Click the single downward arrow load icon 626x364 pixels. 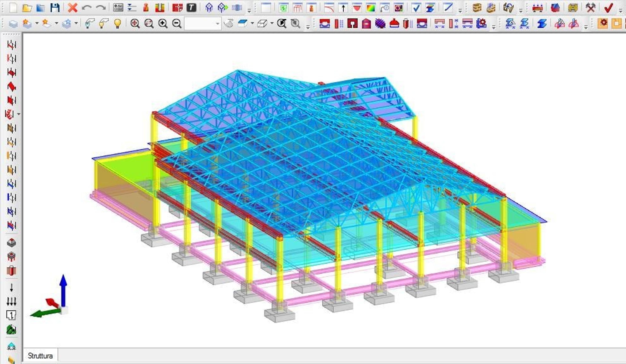coord(11,288)
